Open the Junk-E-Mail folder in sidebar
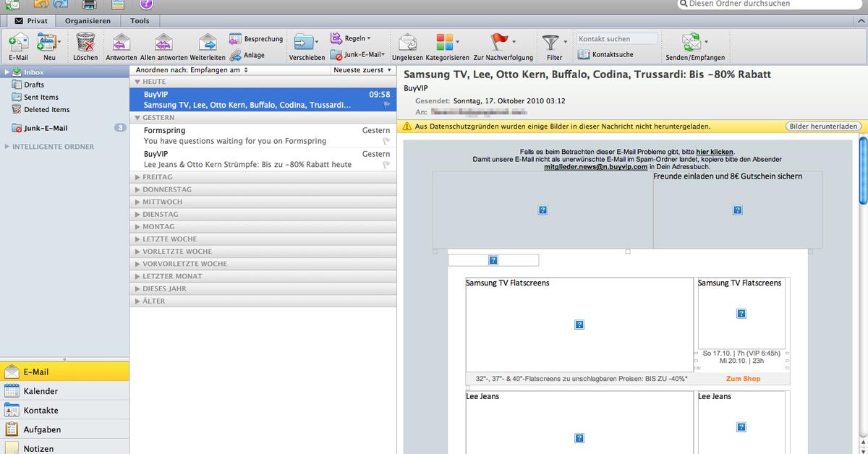Viewport: 868px width, 454px height. (x=45, y=128)
